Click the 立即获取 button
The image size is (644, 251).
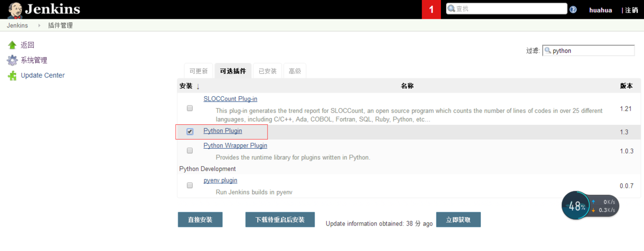(x=459, y=219)
